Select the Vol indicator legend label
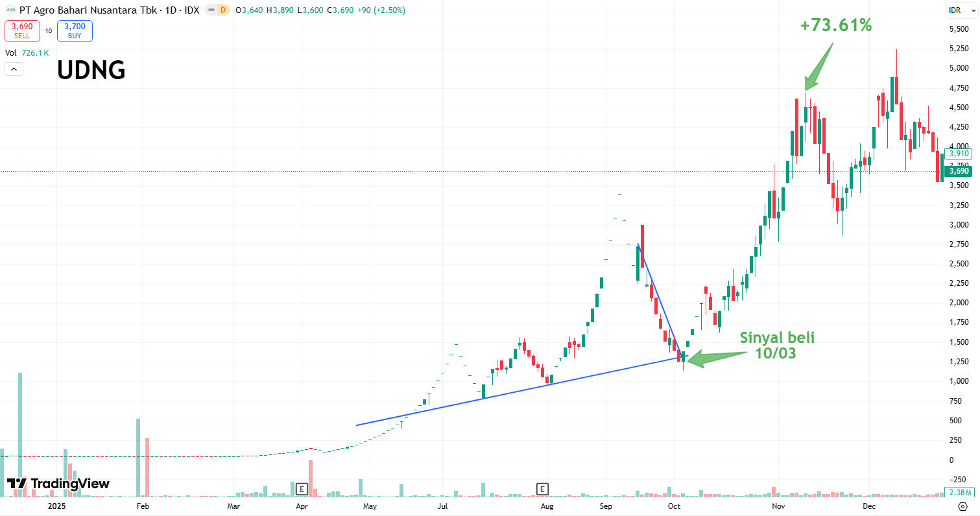 click(11, 53)
